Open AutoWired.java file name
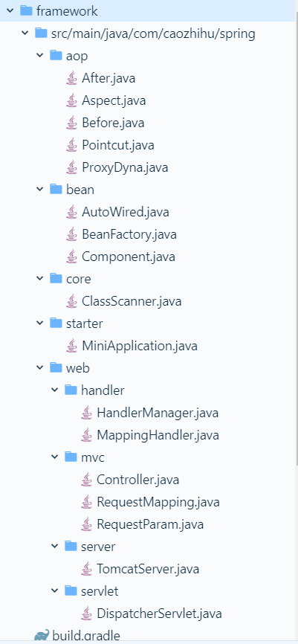Image resolution: width=298 pixels, height=644 pixels. 125,212
